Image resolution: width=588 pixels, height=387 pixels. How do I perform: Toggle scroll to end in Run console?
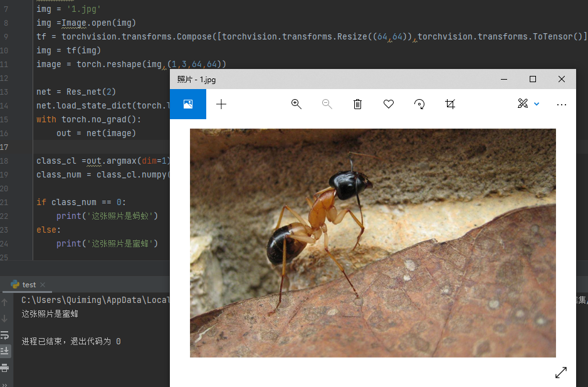[x=5, y=351]
